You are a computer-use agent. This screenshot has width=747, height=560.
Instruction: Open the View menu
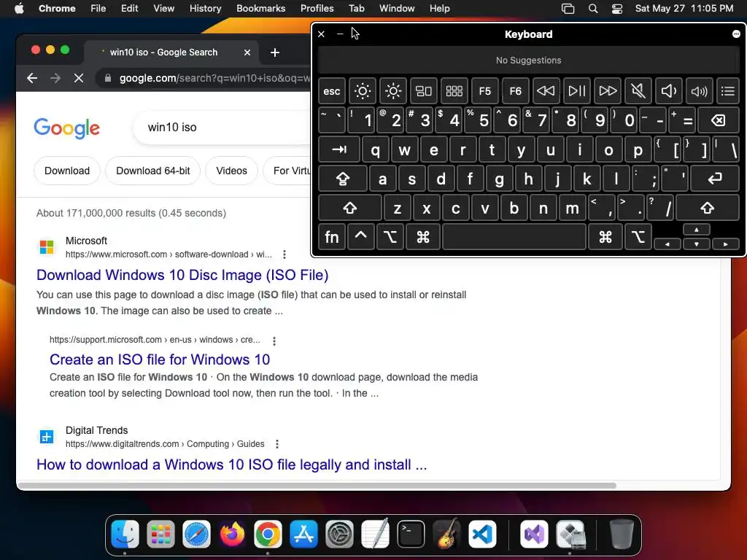pyautogui.click(x=163, y=8)
